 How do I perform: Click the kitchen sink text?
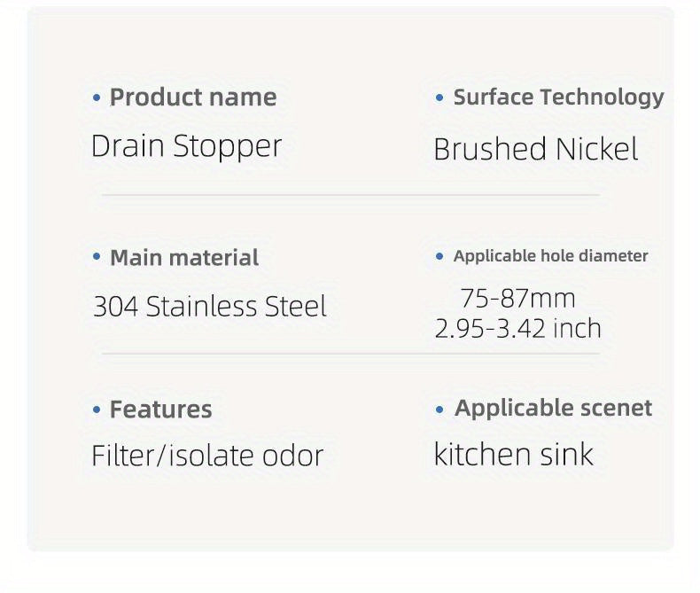tap(513, 455)
